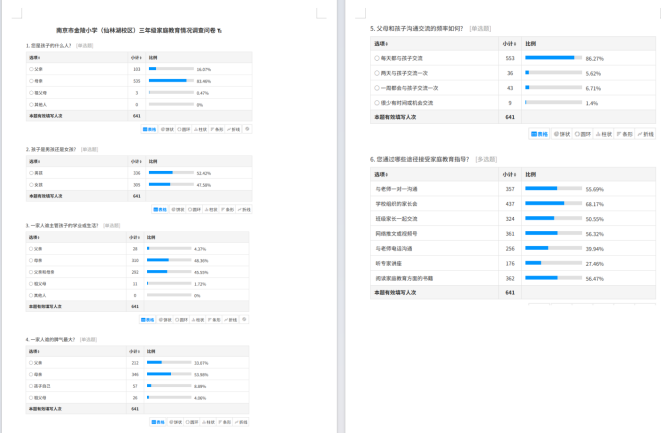
Task: Sort question 5 by 小计 column header
Action: (x=510, y=43)
